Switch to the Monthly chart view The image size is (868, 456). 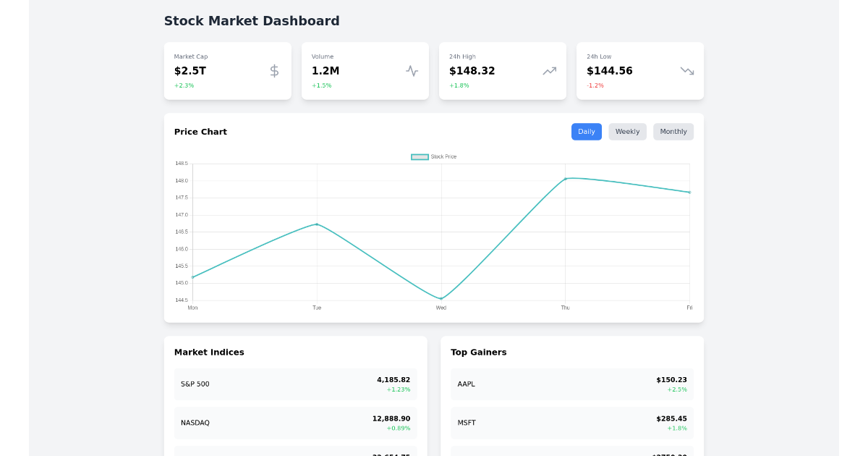point(673,131)
